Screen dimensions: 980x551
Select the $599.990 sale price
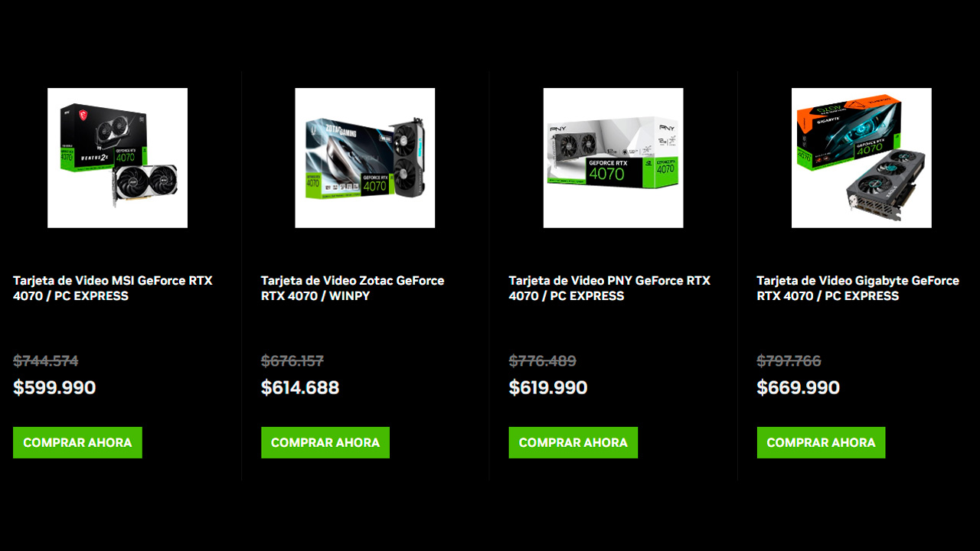(54, 387)
